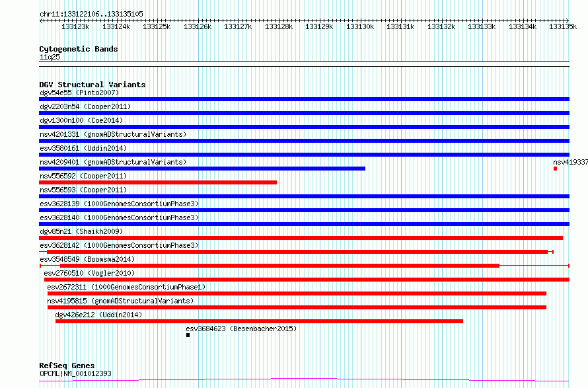Open esv3628142 (1000GenomesConsortiumPhase3) label

click(119, 245)
